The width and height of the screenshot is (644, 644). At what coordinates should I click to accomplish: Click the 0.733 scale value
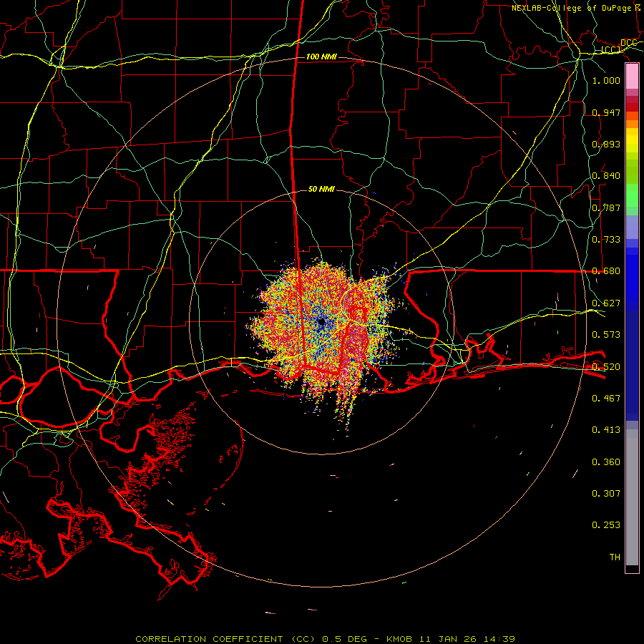[606, 239]
